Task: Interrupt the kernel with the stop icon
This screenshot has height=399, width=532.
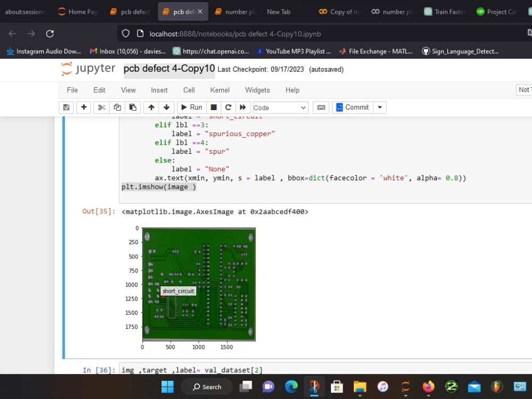Action: tap(213, 107)
